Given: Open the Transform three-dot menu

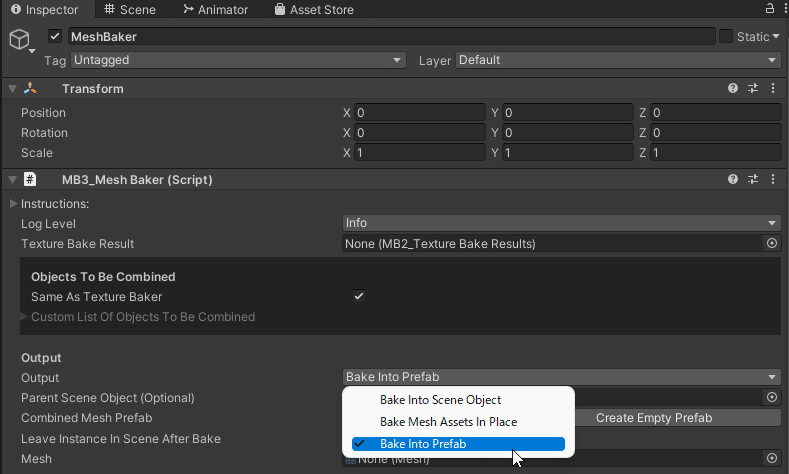Looking at the screenshot, I should tap(773, 89).
